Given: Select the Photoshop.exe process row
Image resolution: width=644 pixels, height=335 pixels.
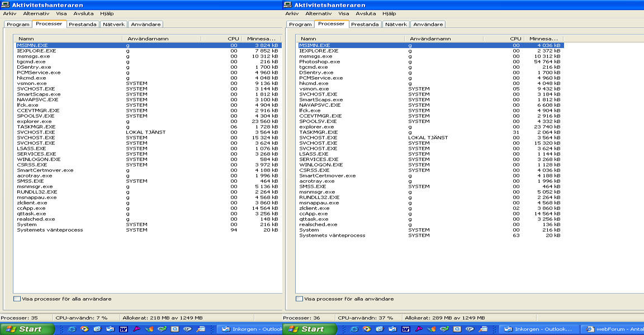Looking at the screenshot, I should pos(429,61).
